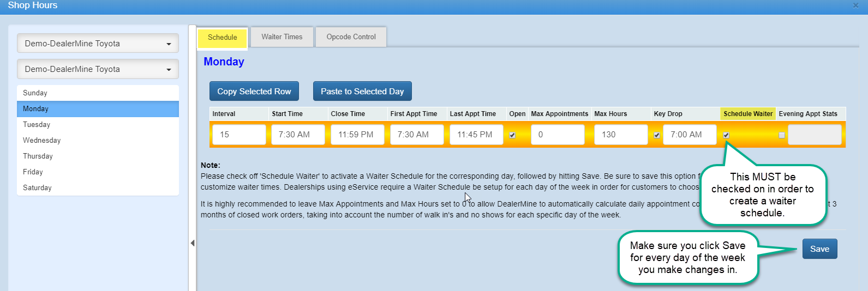Select the Schedule tab
The image size is (868, 291).
223,38
